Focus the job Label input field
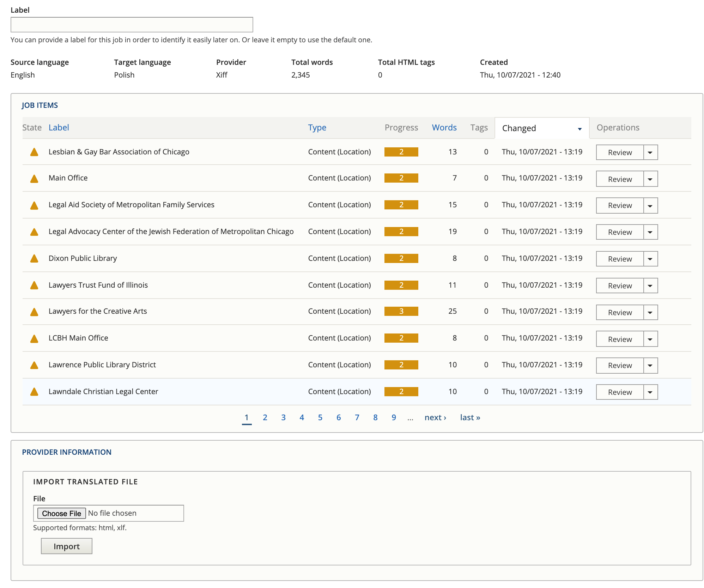 (x=132, y=25)
